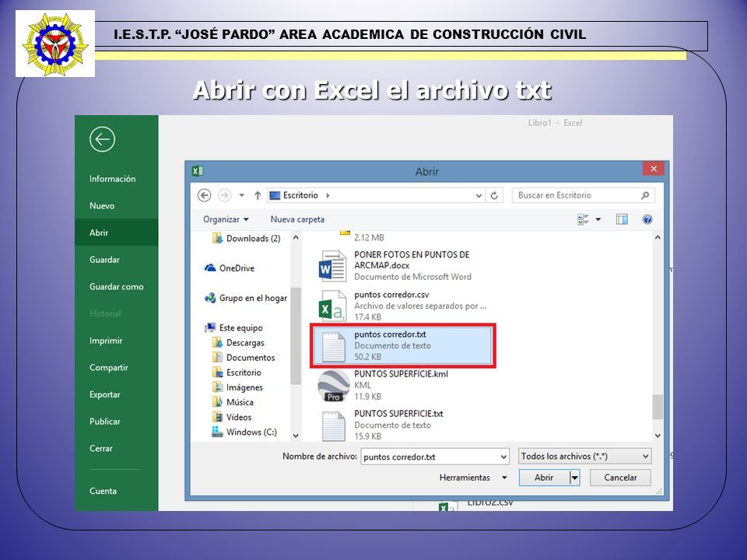747x560 pixels.
Task: Change the file view layout icon
Action: [583, 219]
